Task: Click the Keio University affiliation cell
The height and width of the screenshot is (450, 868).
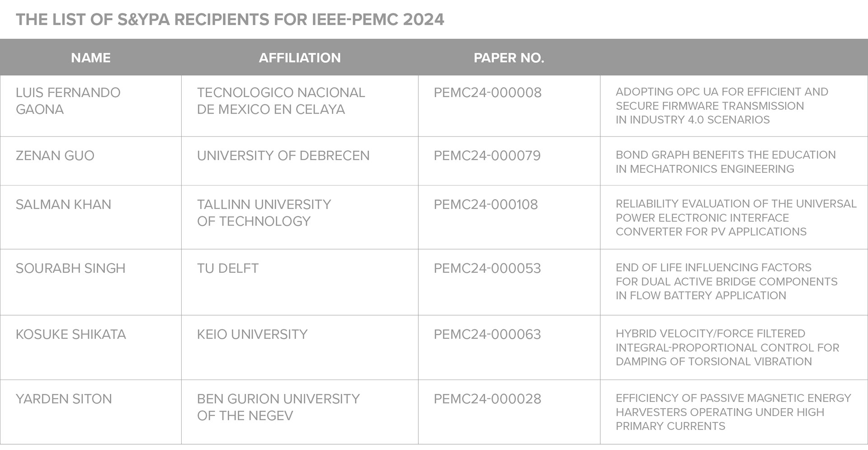Action: 252,334
